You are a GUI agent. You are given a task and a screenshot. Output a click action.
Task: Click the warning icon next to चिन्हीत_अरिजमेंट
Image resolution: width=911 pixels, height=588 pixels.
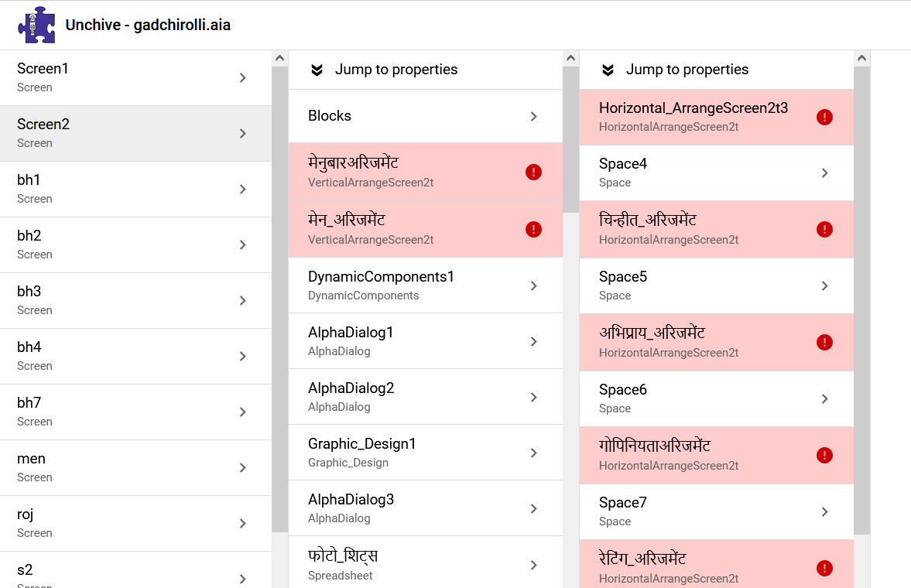coord(824,229)
